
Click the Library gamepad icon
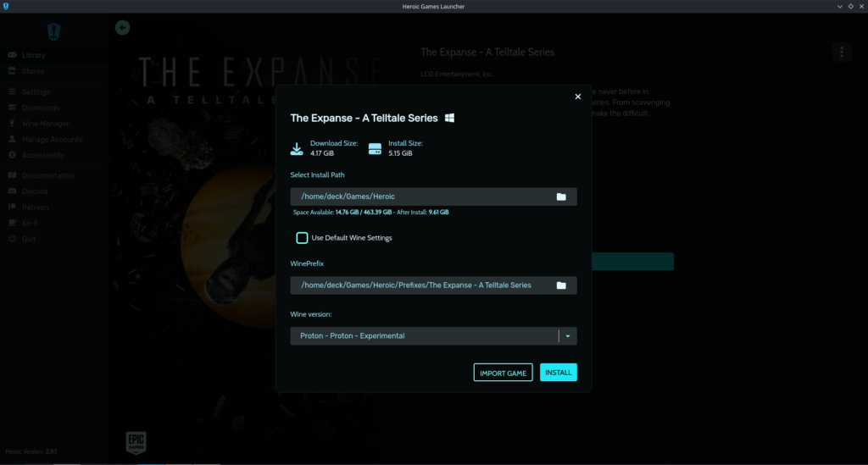coord(12,55)
